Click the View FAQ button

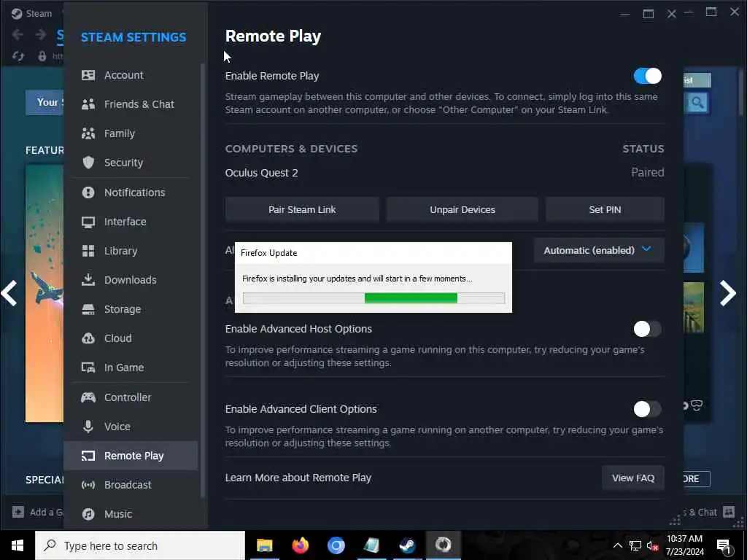point(632,478)
